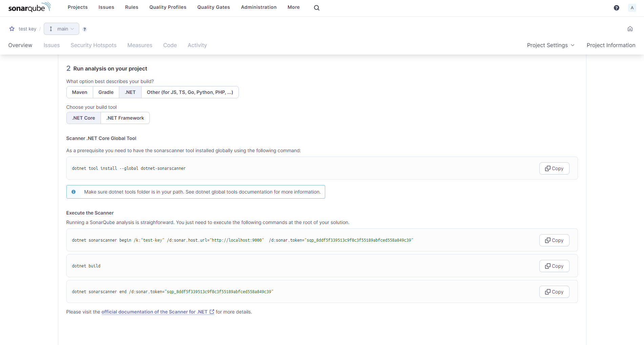Open Issues in the top navigation bar

(106, 7)
